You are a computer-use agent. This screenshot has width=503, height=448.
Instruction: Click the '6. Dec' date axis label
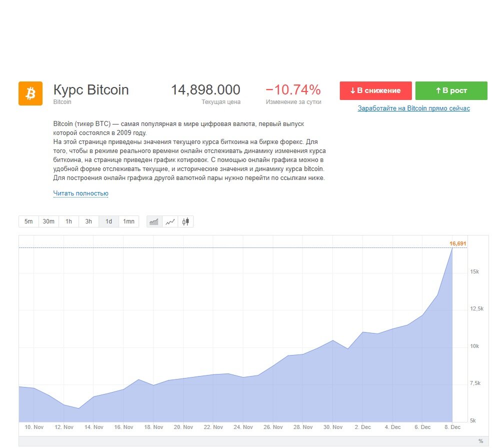[x=422, y=427]
